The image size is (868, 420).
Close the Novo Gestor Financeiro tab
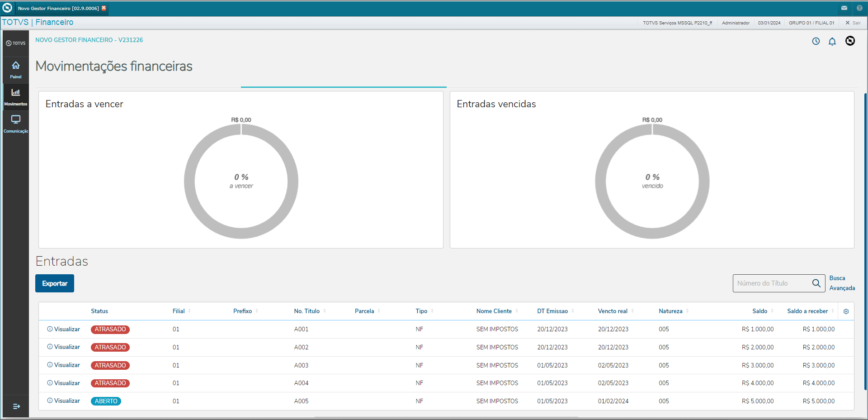click(x=104, y=8)
